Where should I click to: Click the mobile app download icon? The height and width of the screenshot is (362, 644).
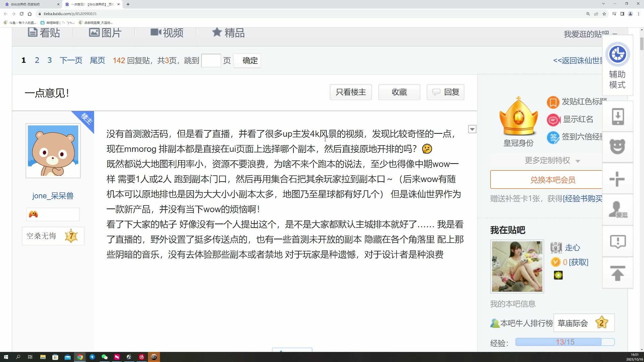point(618,116)
